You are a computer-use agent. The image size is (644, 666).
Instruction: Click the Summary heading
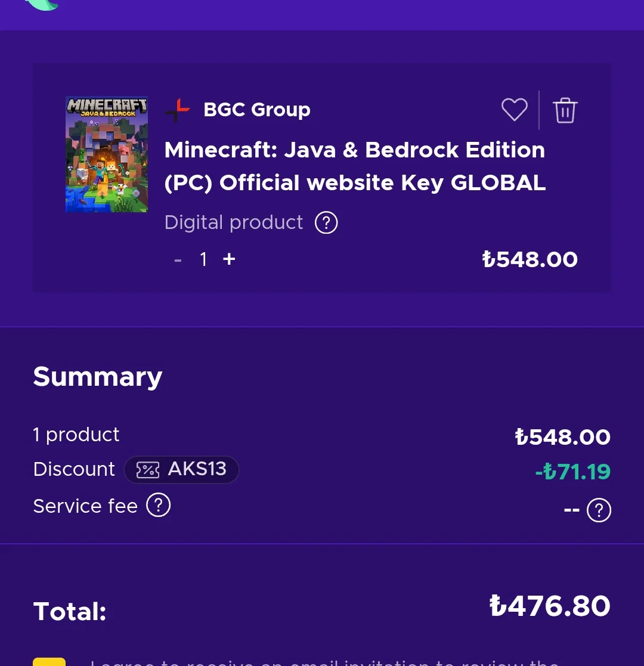pyautogui.click(x=98, y=377)
